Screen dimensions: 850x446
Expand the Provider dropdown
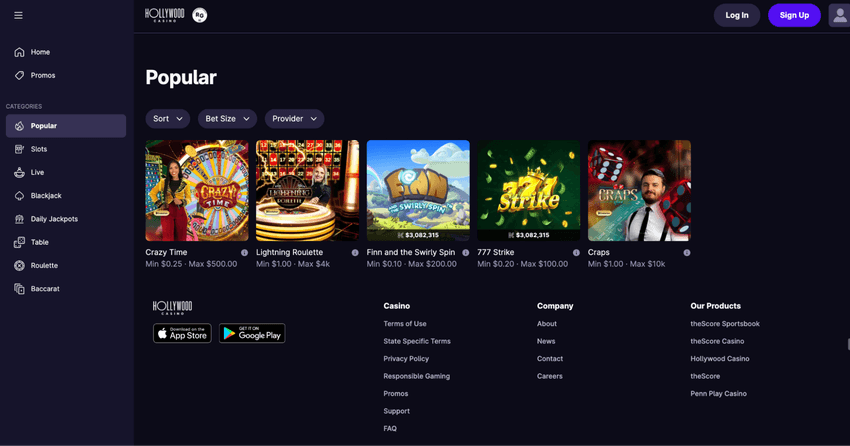[294, 119]
